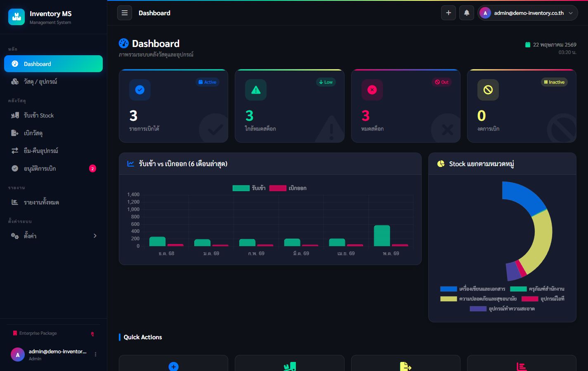Viewport: 588px width, 371px height.
Task: Click the เบิกวัสดุ export icon
Action: pyautogui.click(x=15, y=133)
